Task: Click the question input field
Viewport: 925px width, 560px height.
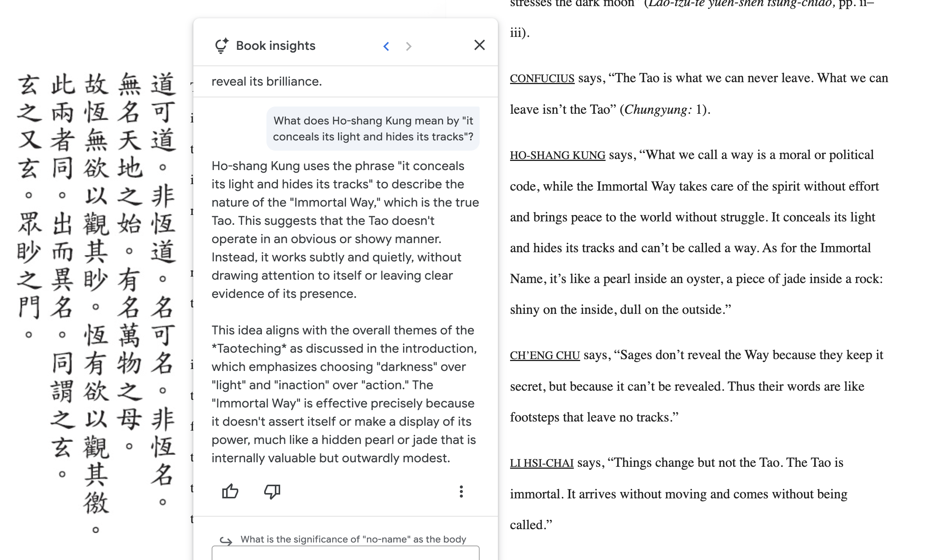Action: 346,553
